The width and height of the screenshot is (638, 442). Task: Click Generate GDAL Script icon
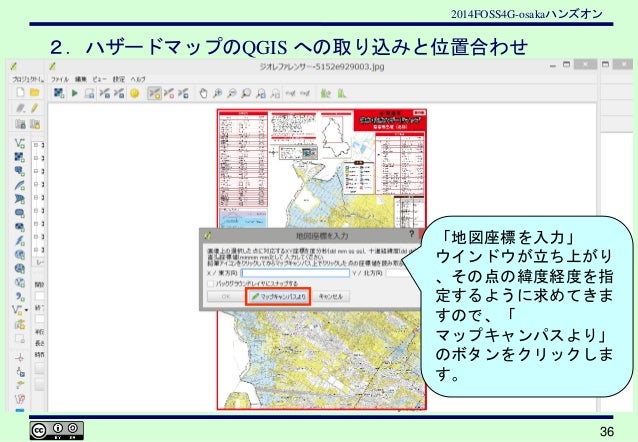[x=90, y=94]
